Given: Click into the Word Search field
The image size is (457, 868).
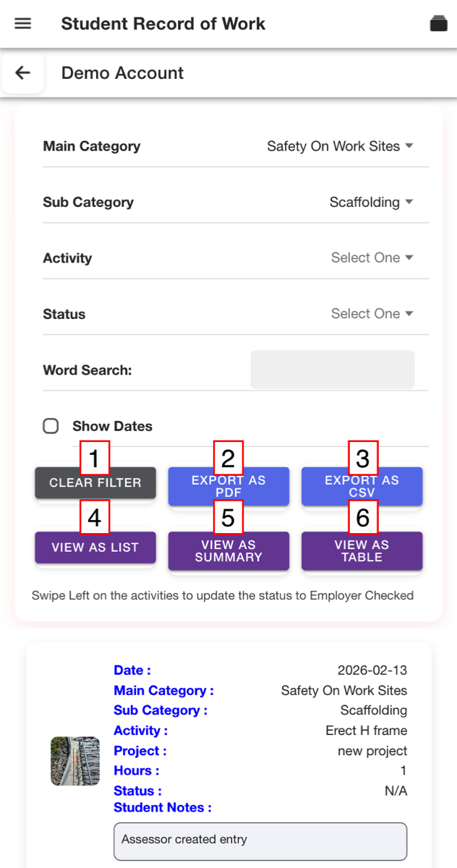Looking at the screenshot, I should (333, 370).
